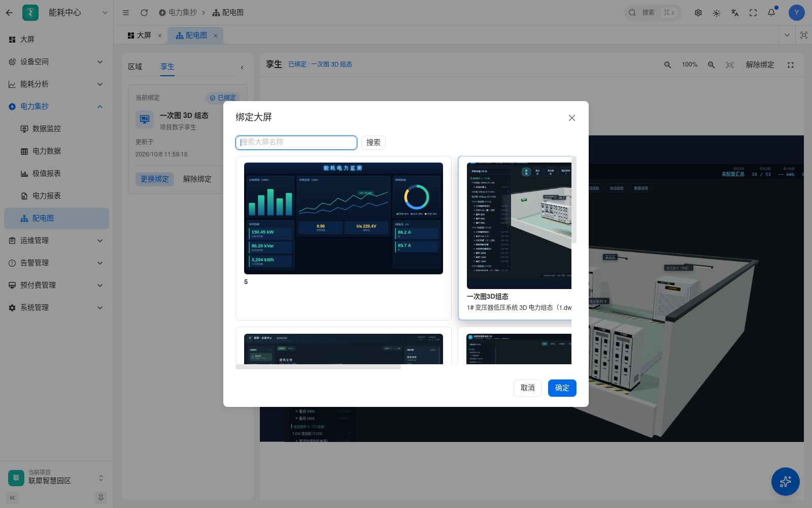Expand the viewer with fullscreen icon

tap(791, 65)
